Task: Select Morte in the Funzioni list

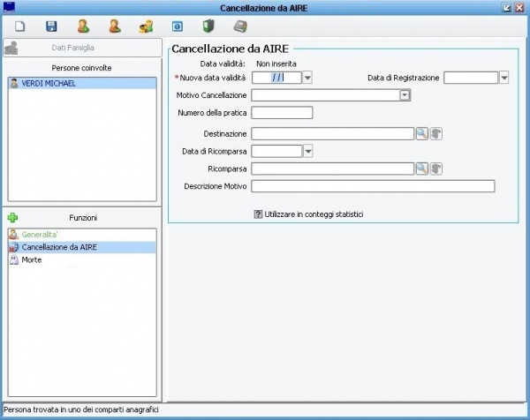Action: (x=31, y=259)
